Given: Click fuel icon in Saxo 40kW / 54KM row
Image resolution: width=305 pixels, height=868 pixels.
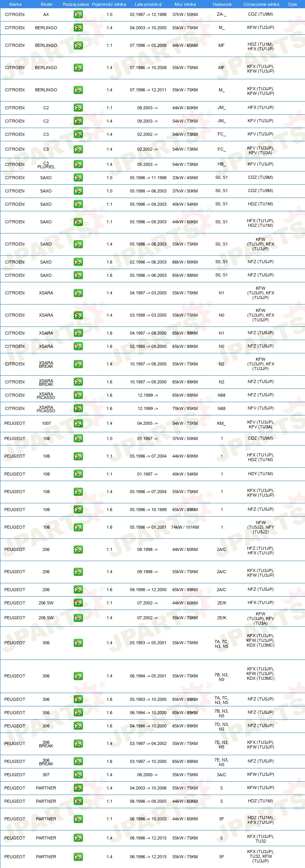Looking at the screenshot, I should [78, 204].
